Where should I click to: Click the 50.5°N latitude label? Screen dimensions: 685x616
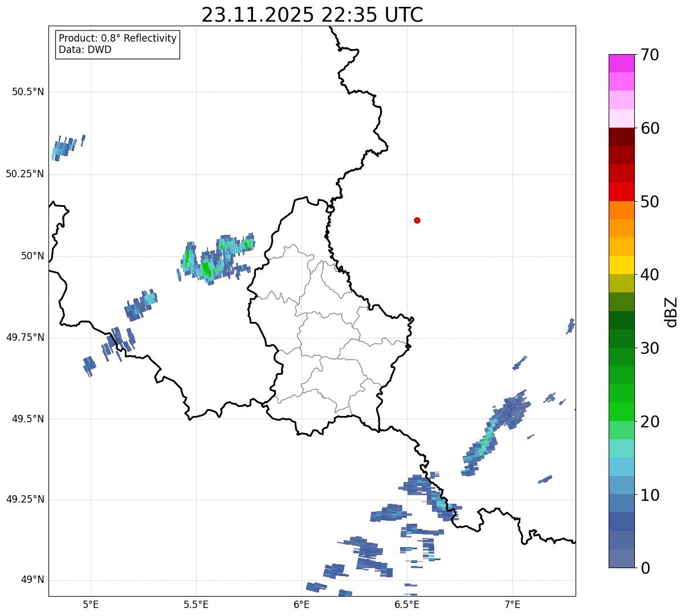pyautogui.click(x=28, y=92)
